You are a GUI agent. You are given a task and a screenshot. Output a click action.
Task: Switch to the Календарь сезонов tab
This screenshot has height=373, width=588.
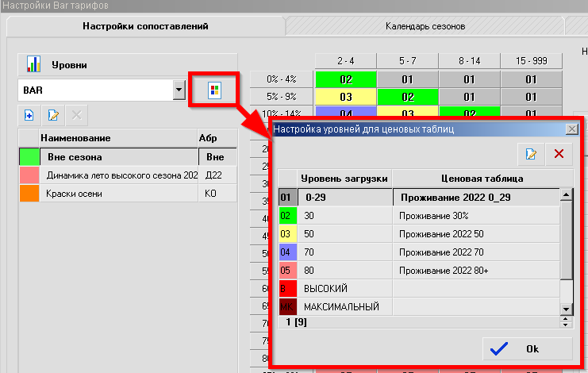pyautogui.click(x=425, y=26)
